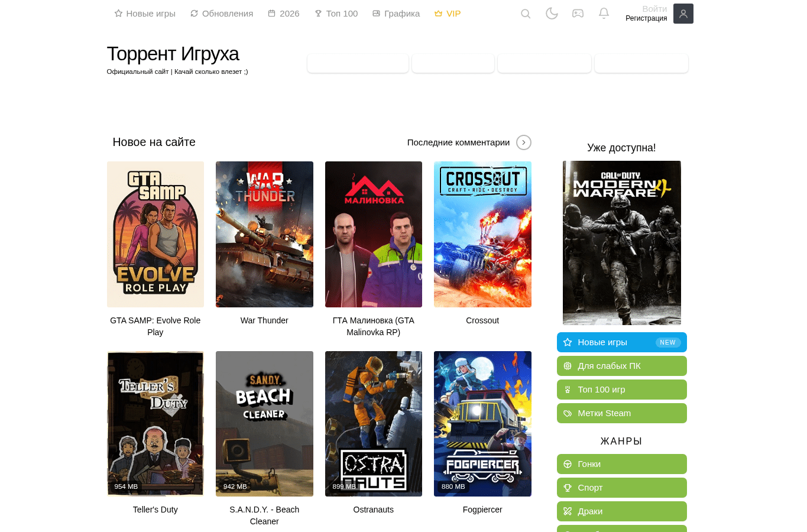Click S.A.N.D.Y. - Beach Cleaner title
The width and height of the screenshot is (807, 532).
click(264, 515)
